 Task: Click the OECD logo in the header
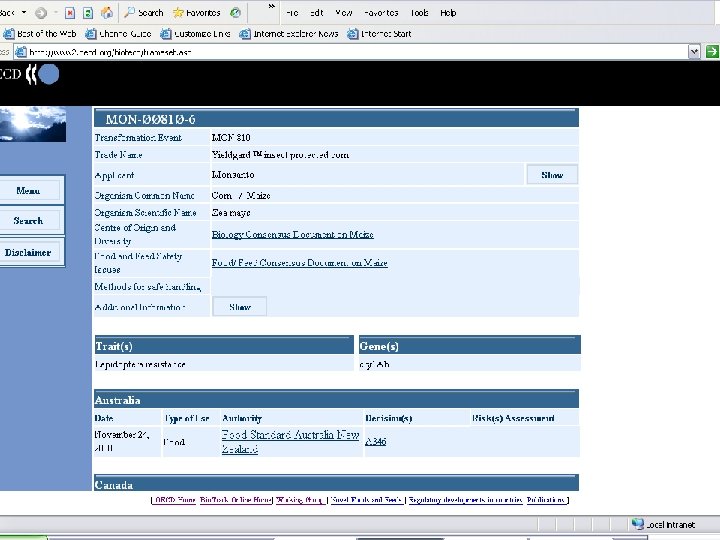coord(29,74)
